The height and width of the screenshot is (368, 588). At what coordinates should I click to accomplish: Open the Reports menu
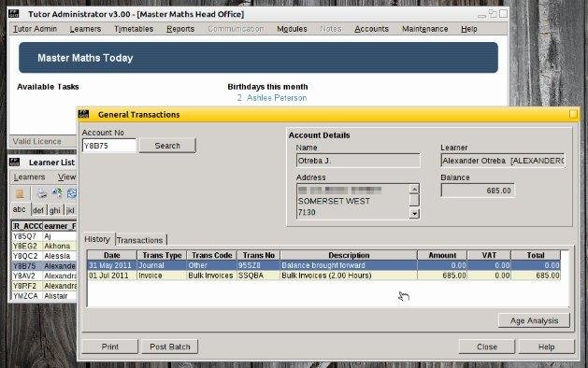(180, 29)
